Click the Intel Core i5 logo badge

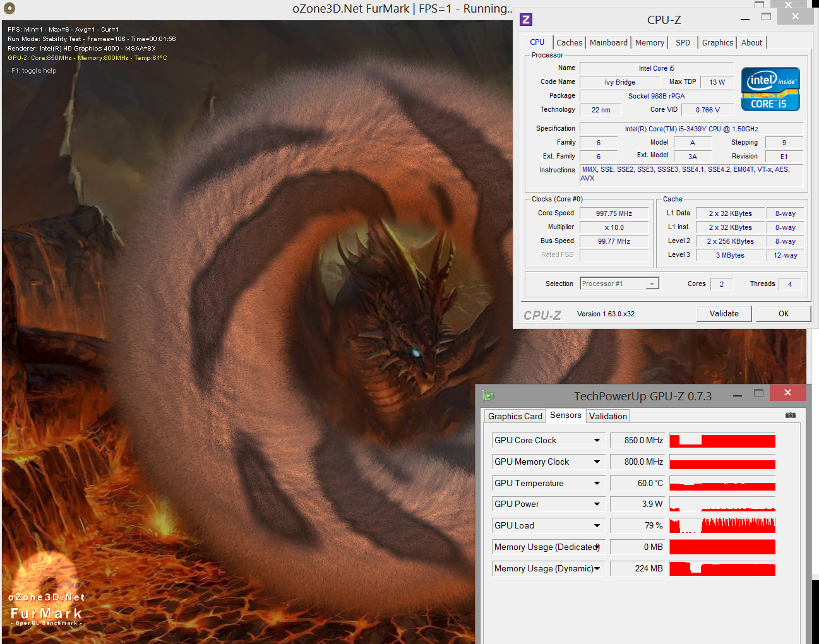(x=770, y=89)
